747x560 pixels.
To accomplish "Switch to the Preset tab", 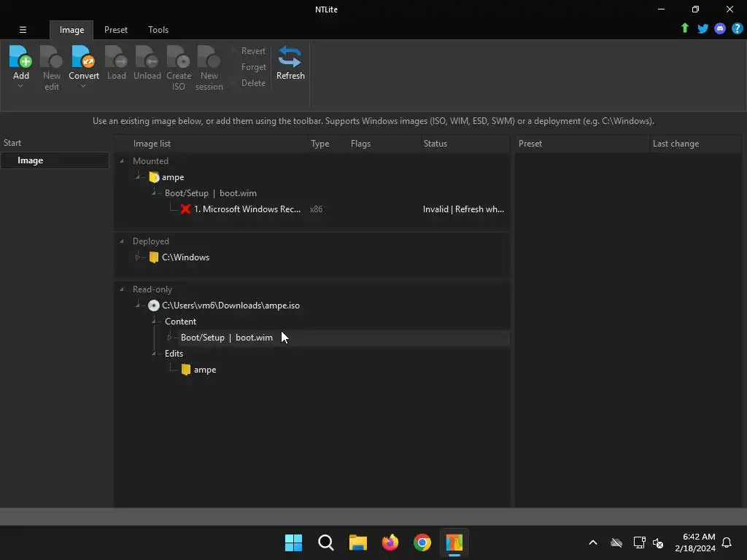I will pyautogui.click(x=116, y=29).
